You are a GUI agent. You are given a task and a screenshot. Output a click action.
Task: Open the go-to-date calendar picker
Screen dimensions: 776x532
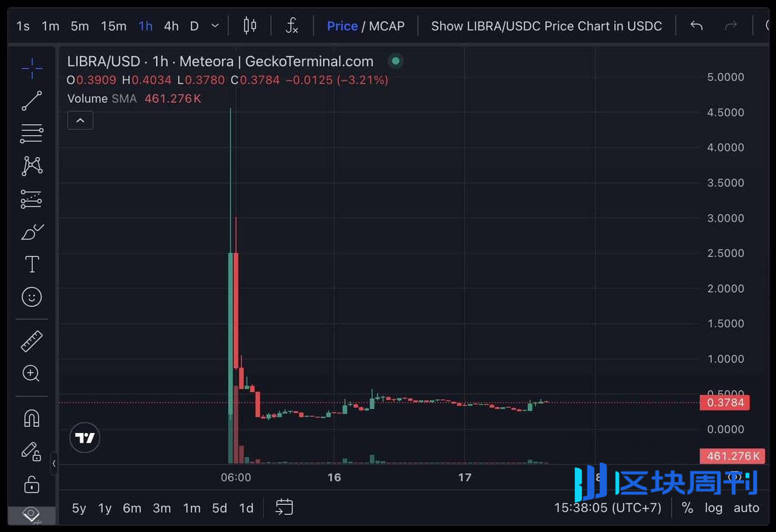click(x=284, y=509)
